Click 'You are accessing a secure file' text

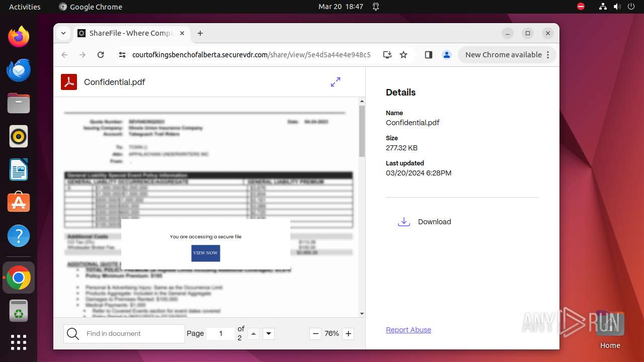coord(205,237)
